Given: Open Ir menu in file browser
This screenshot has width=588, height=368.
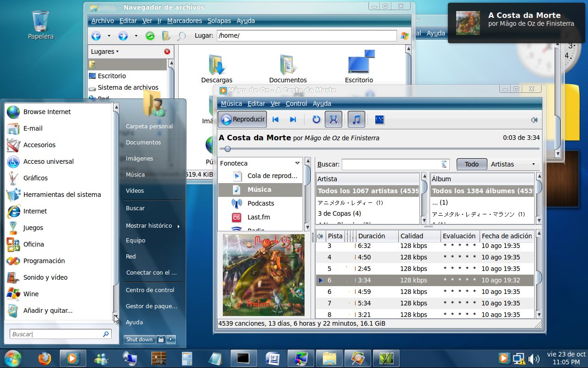Looking at the screenshot, I should (159, 21).
